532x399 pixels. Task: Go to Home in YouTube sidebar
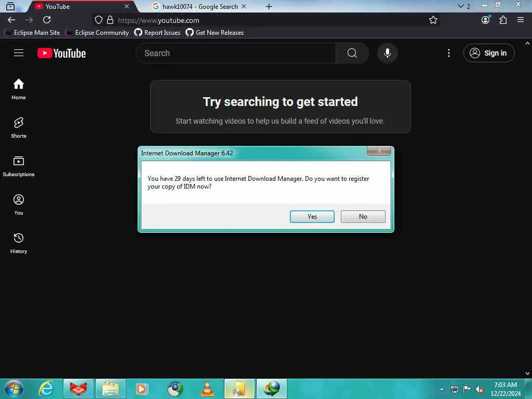point(19,89)
